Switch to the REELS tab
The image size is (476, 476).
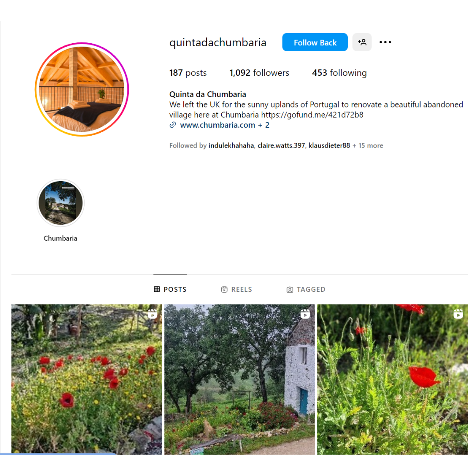(237, 289)
